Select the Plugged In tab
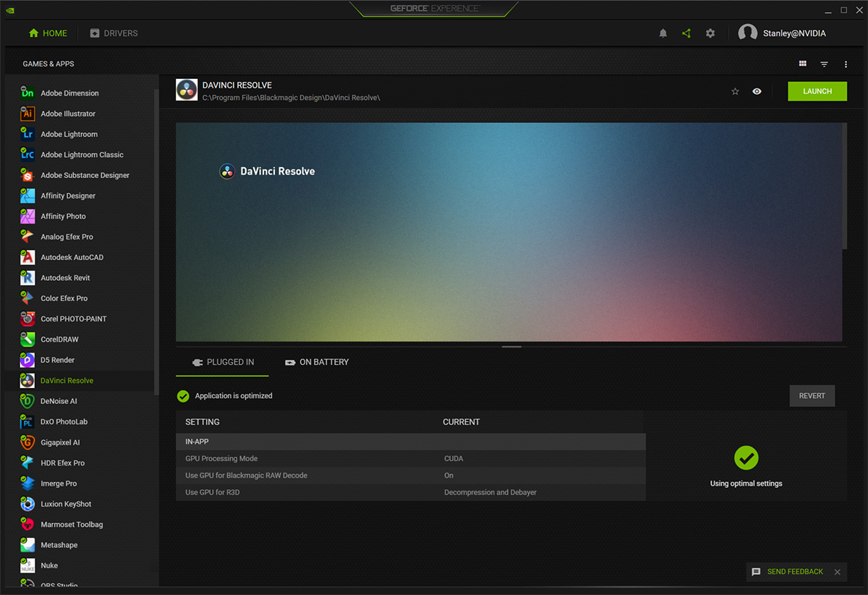This screenshot has height=595, width=868. pyautogui.click(x=223, y=362)
